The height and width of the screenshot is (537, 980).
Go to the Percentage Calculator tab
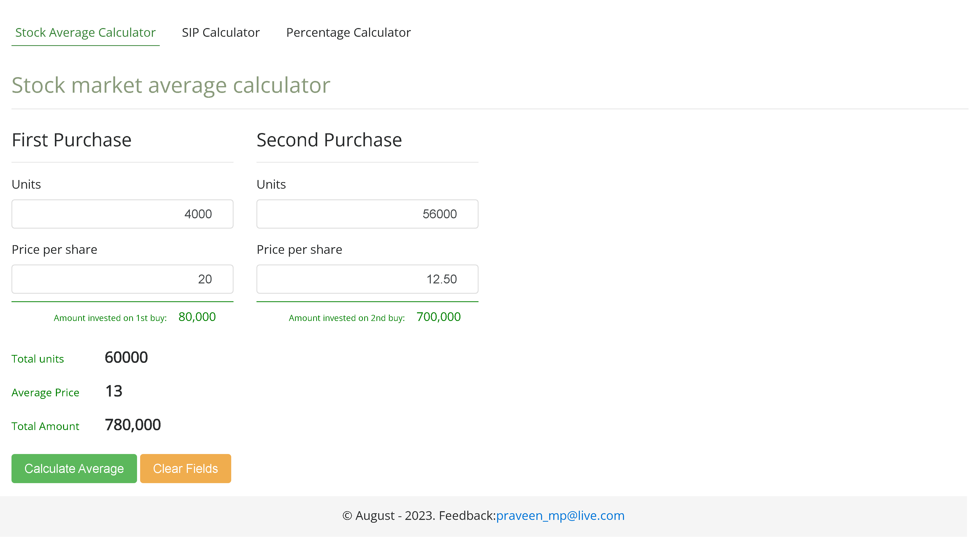(348, 33)
